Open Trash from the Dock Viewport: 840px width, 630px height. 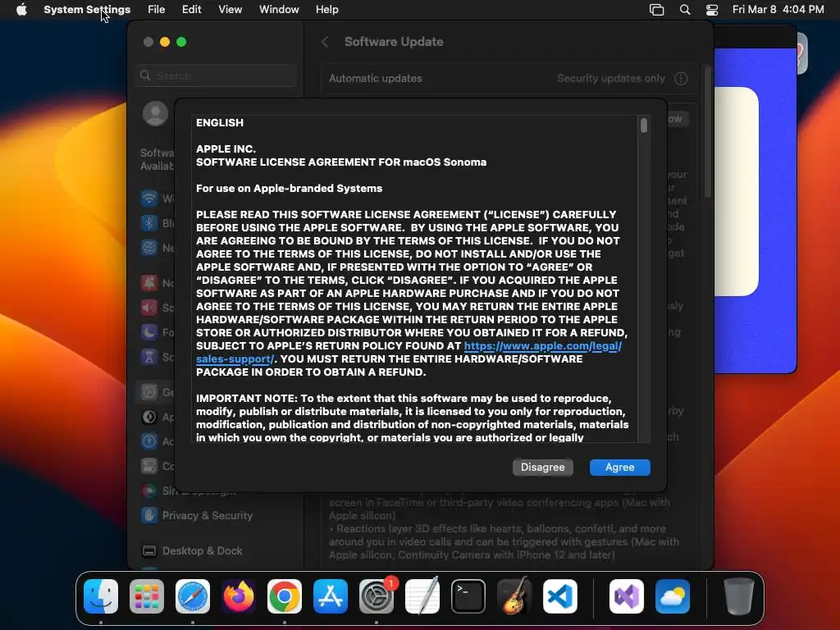739,596
